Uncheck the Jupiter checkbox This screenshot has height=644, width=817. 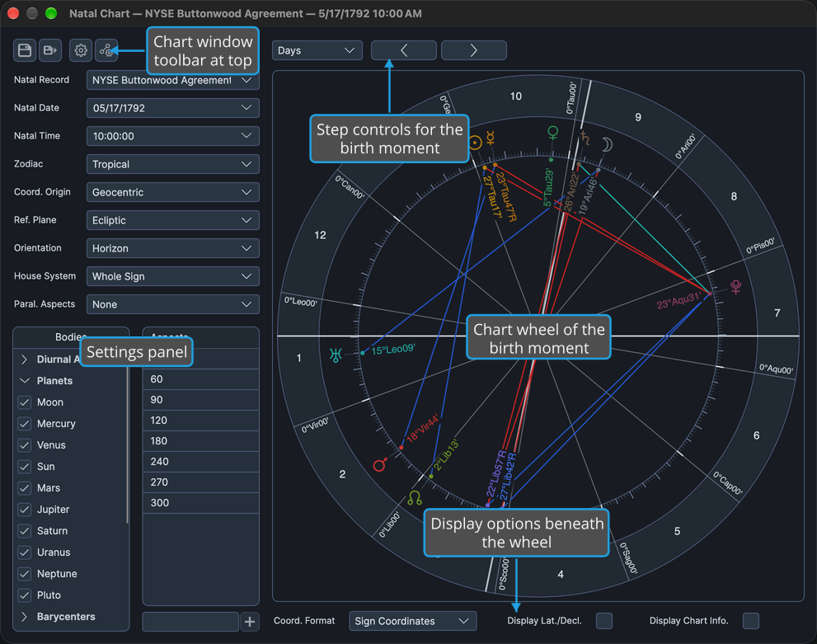(25, 509)
